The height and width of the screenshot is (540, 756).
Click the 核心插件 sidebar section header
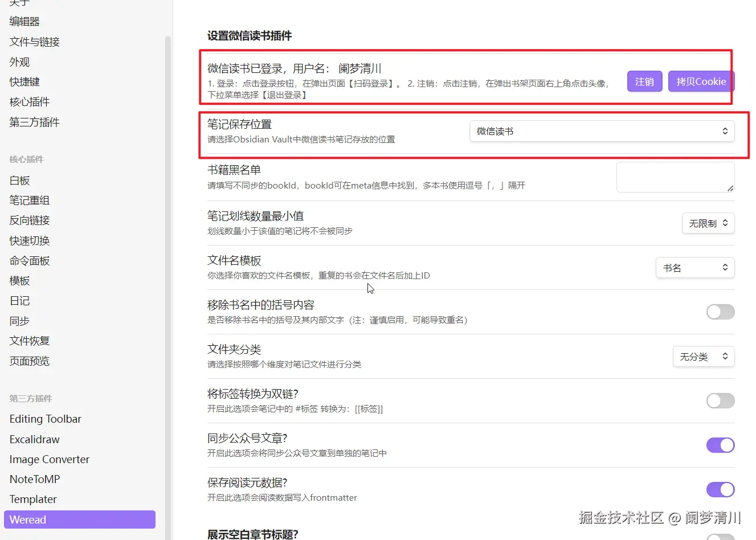point(26,159)
